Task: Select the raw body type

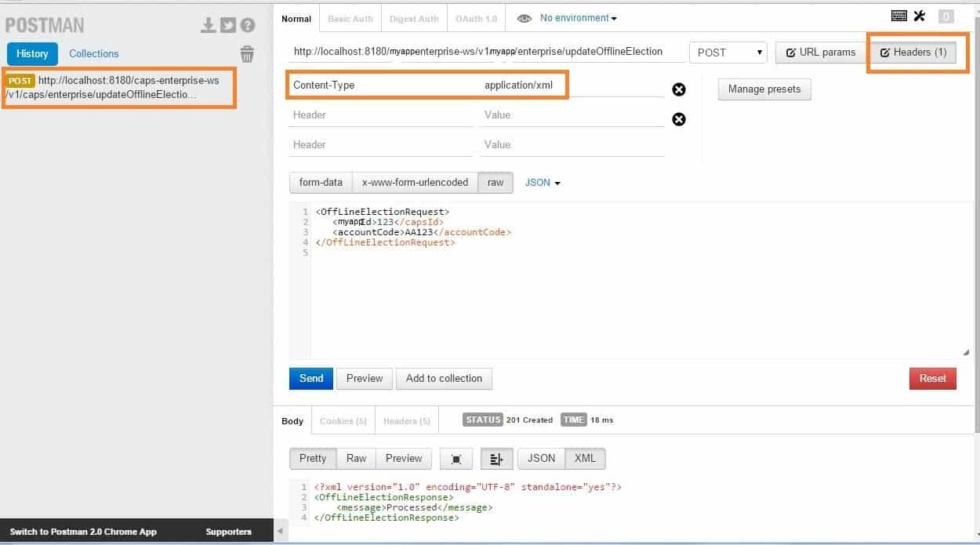Action: click(x=495, y=182)
